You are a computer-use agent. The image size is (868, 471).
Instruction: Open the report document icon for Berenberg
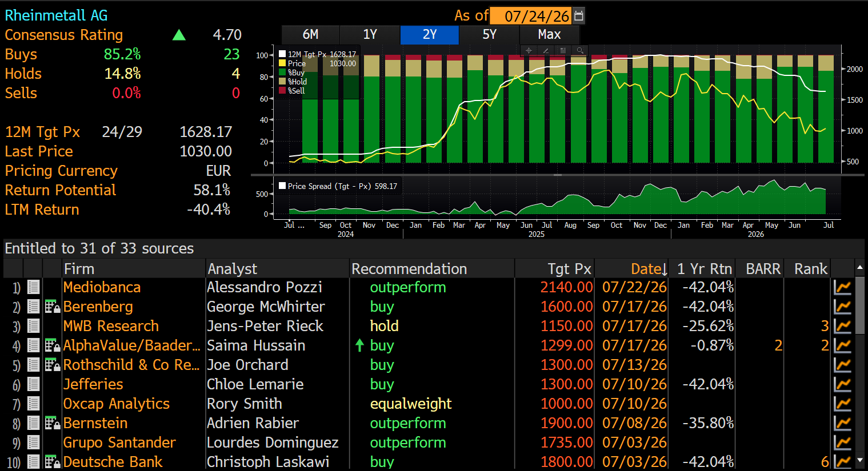[x=34, y=307]
